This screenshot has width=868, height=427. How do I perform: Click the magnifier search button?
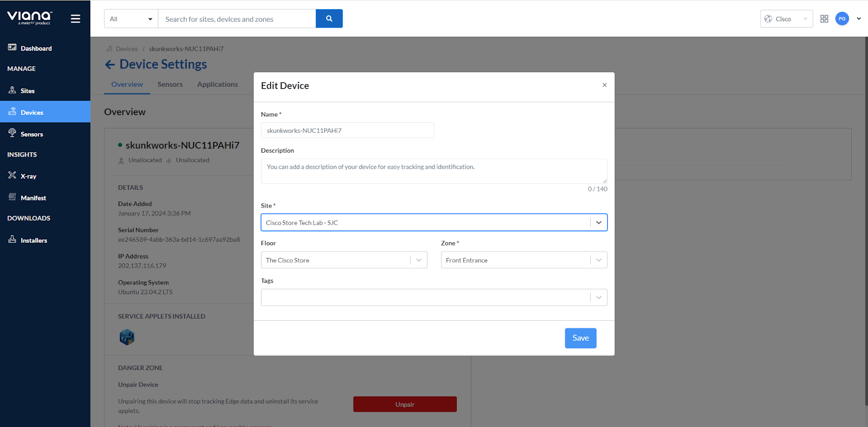pos(329,19)
